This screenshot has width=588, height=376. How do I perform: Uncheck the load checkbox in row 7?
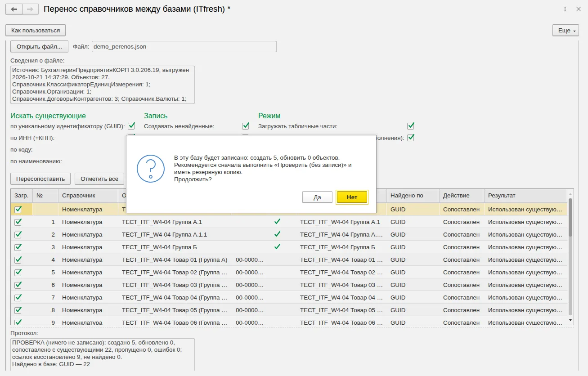18,297
